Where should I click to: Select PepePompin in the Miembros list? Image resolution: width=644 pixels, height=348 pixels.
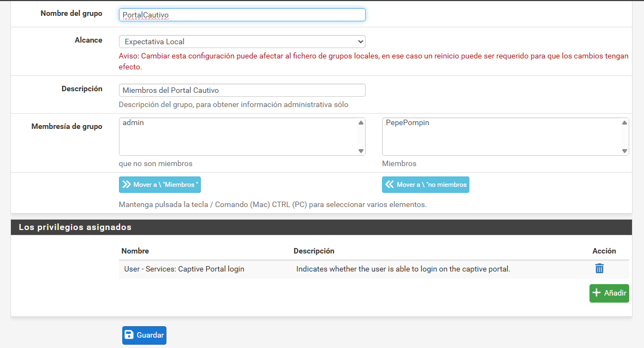407,123
